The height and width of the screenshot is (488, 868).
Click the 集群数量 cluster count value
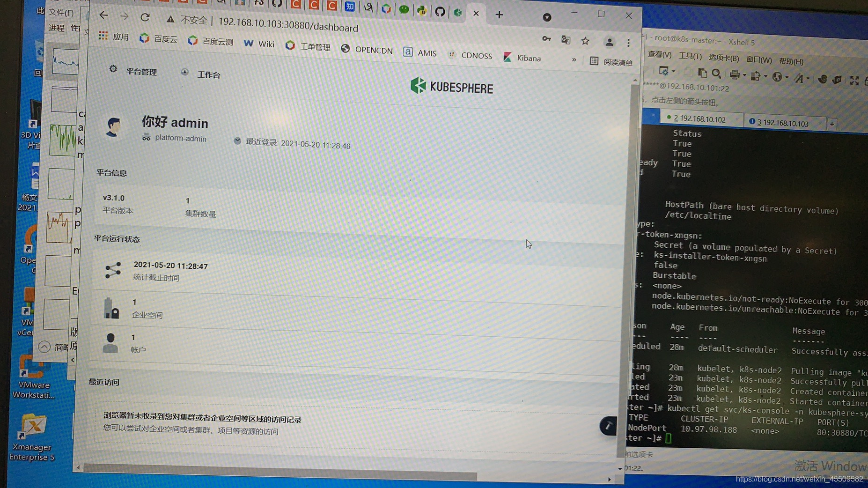click(x=188, y=200)
